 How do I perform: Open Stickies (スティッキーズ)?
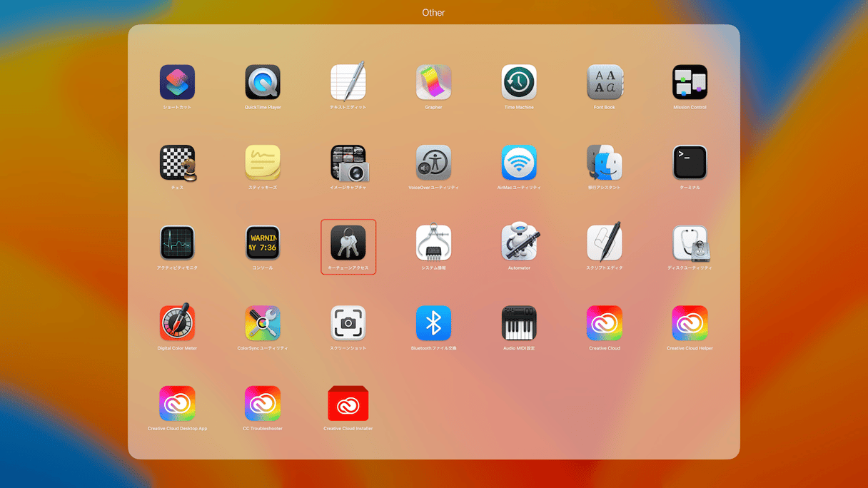(263, 163)
